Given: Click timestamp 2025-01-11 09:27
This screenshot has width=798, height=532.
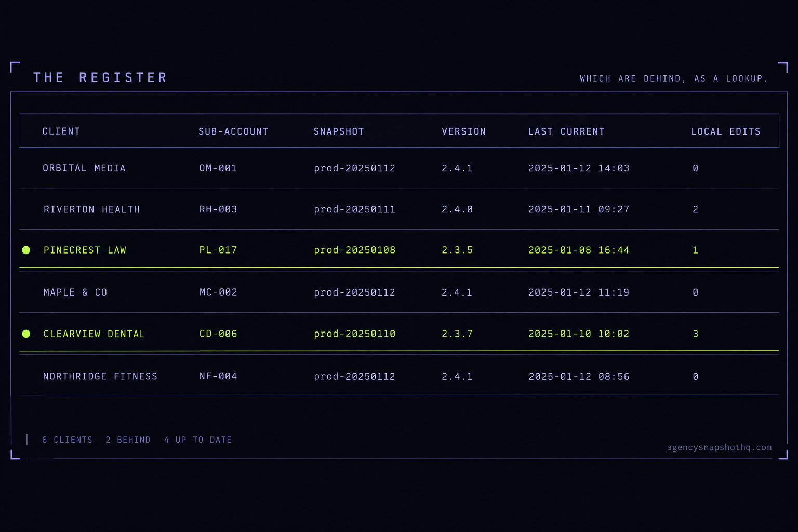Looking at the screenshot, I should point(579,209).
